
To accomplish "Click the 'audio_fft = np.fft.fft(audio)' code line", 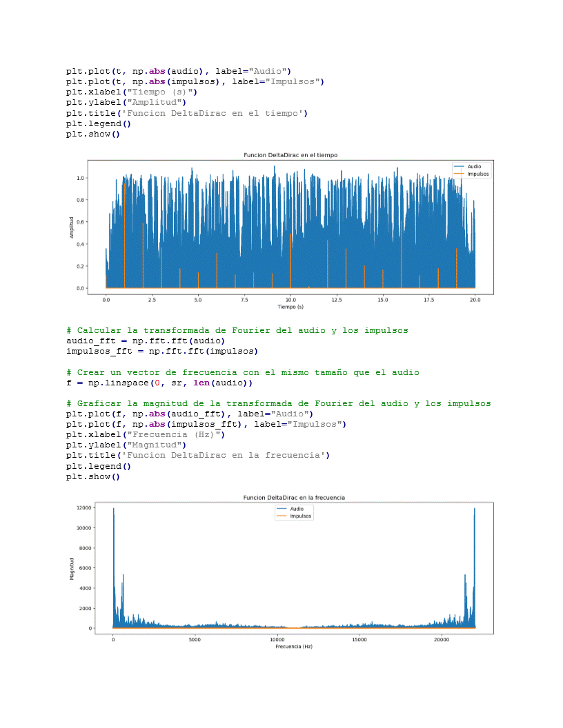I will [x=146, y=341].
